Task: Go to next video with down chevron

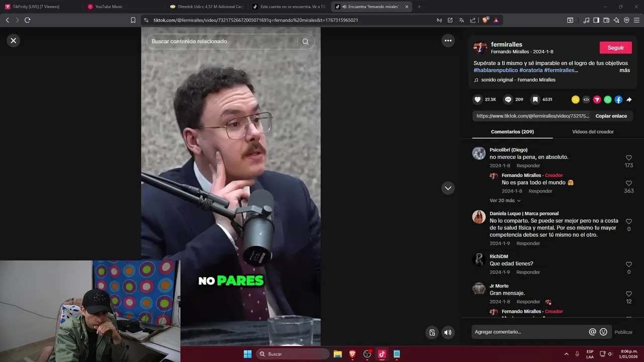Action: pyautogui.click(x=448, y=188)
